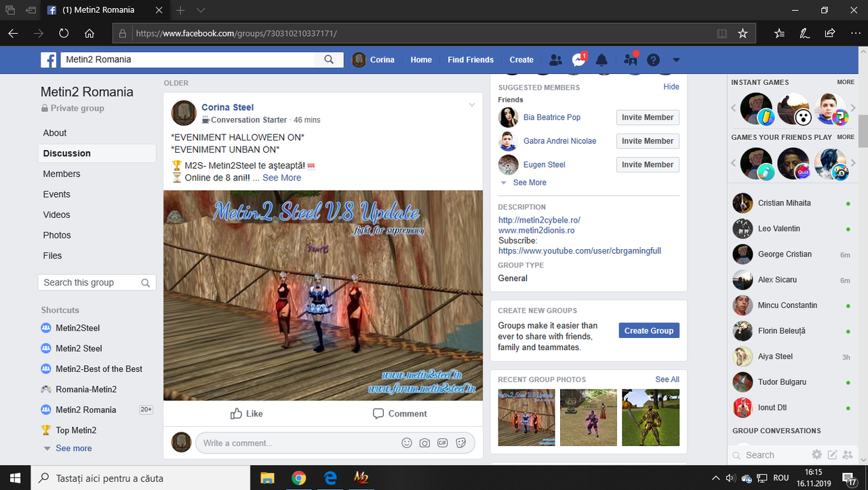Click the favorites star in address bar
Image resolution: width=868 pixels, height=490 pixels.
743,33
